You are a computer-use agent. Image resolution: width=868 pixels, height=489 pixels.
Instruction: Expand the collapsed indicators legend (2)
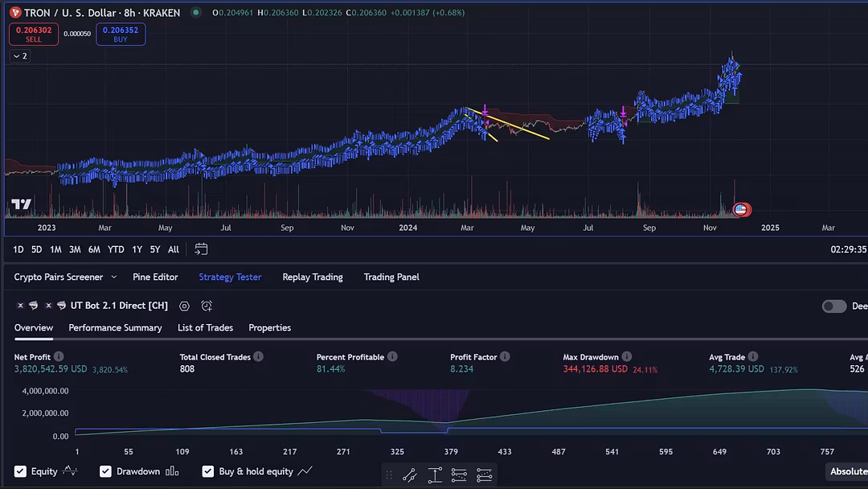20,56
